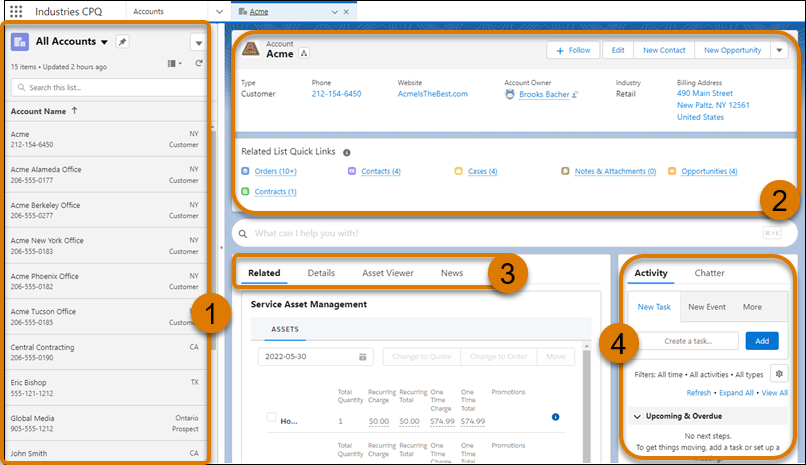
Task: Click the All Accounts list icon
Action: click(20, 42)
